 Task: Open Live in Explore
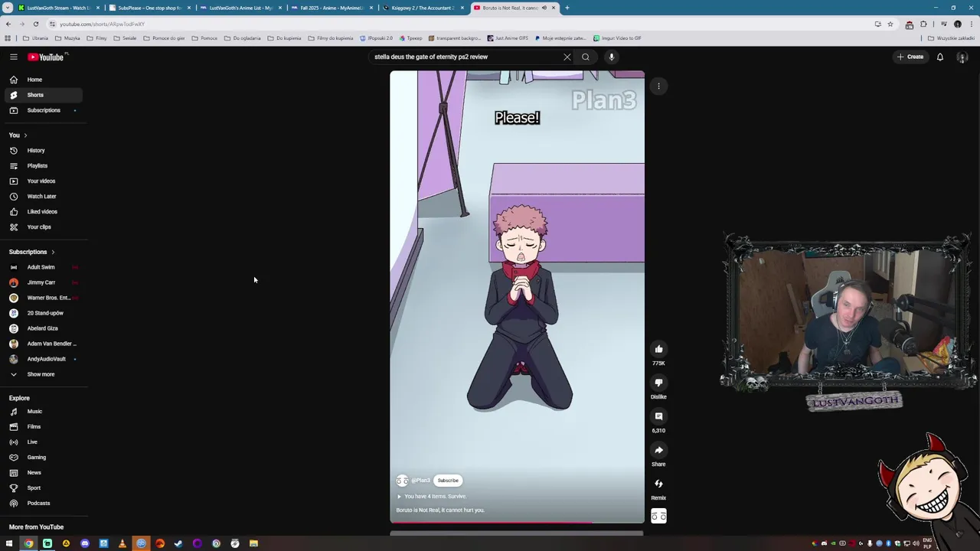click(x=43, y=442)
